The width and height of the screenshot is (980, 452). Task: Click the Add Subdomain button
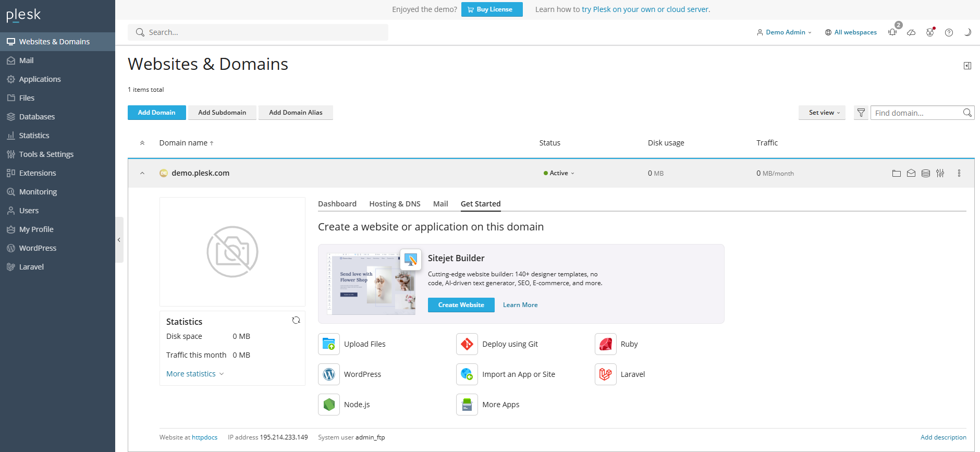coord(222,113)
